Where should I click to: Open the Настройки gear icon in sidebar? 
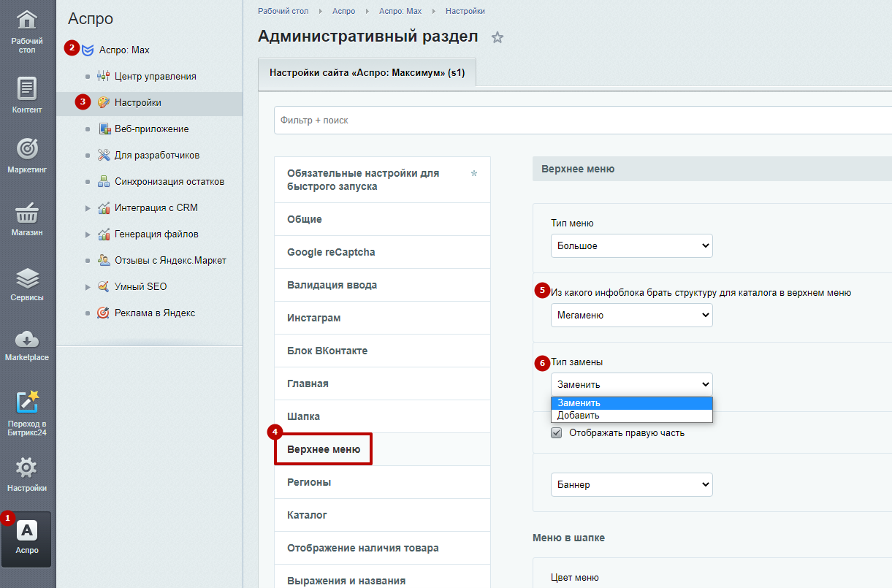[x=27, y=467]
